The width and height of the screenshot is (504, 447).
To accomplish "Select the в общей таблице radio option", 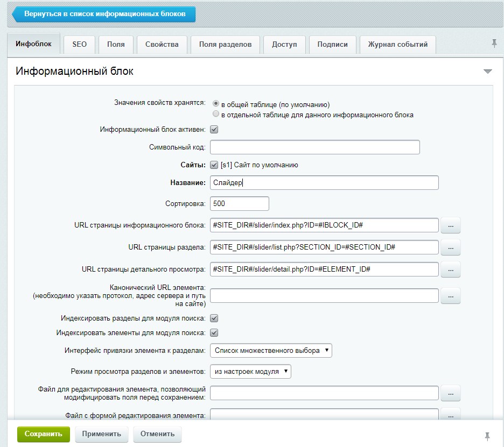I will (x=216, y=104).
